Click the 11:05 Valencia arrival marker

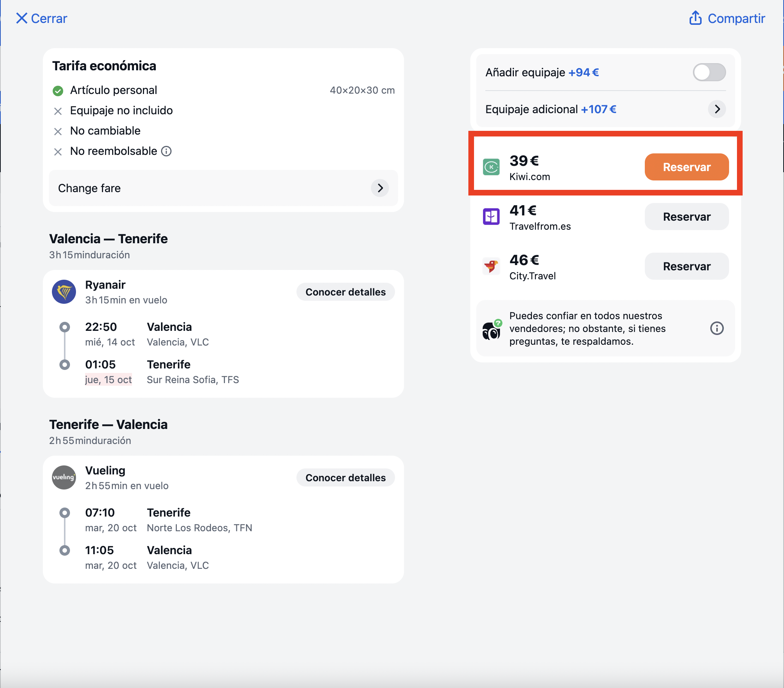[64, 550]
